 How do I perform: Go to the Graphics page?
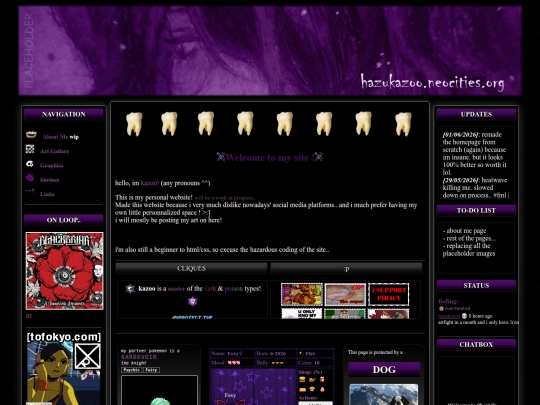(51, 166)
